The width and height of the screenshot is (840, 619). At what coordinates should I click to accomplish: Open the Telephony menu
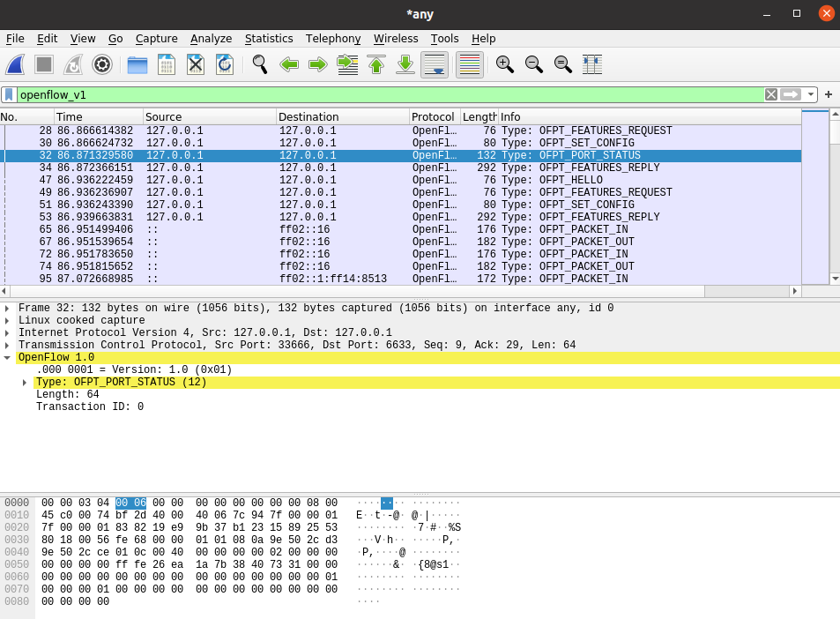click(x=333, y=39)
